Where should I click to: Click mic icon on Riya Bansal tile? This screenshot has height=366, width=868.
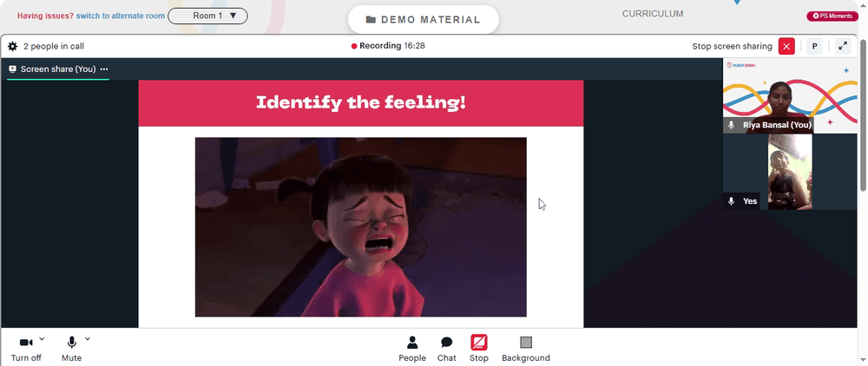(x=731, y=126)
